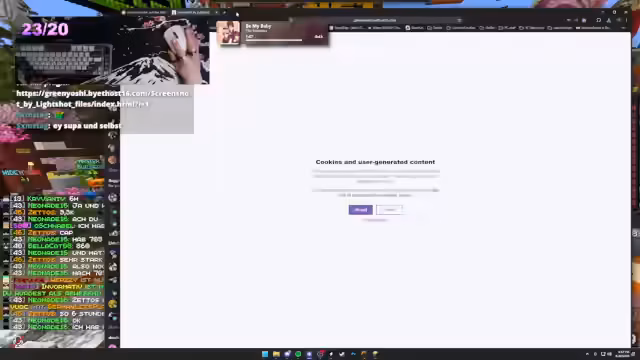Click the 'Be My Baby' album art thumbnail
Viewport: 640px width, 360px height.
[228, 33]
